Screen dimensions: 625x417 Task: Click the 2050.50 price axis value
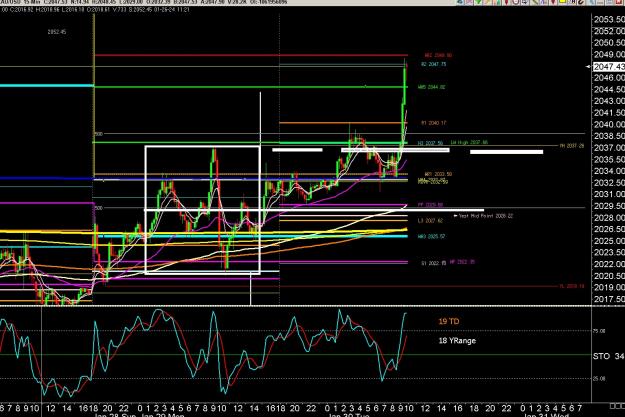(609, 43)
